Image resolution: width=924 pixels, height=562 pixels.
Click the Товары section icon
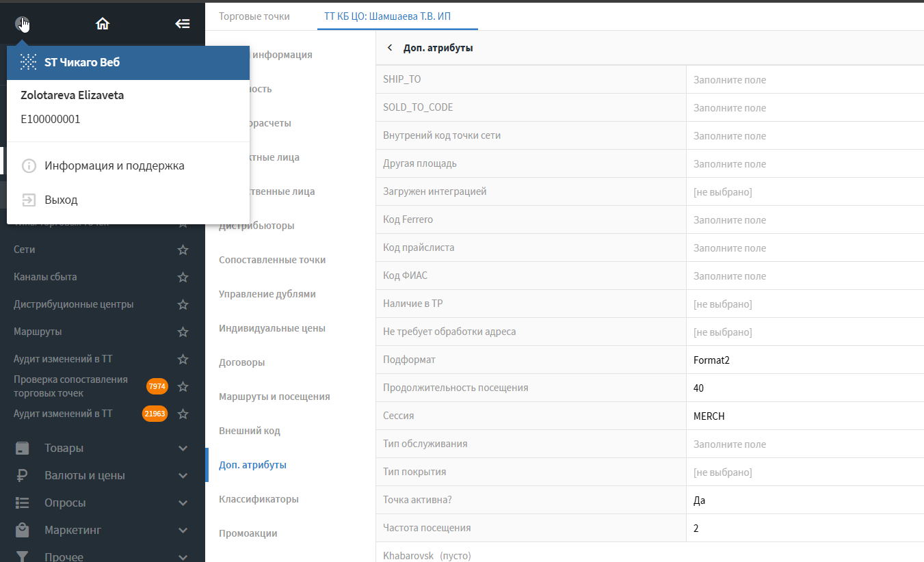pos(23,449)
